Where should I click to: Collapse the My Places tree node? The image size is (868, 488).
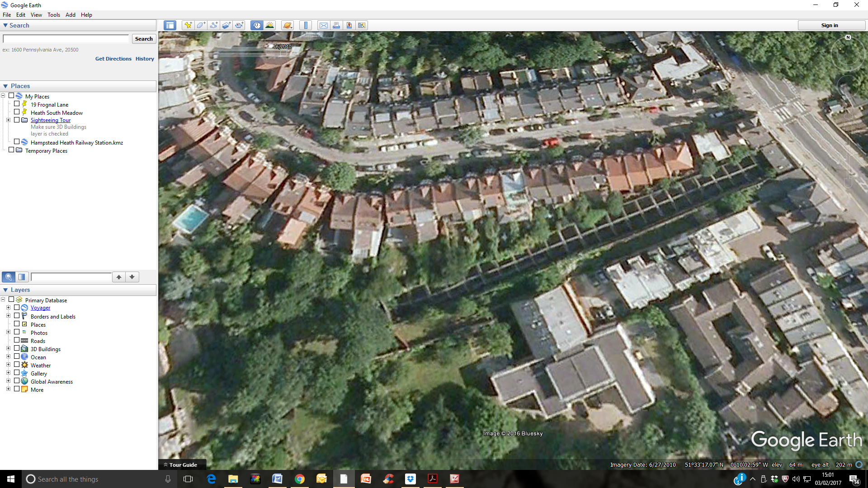pyautogui.click(x=3, y=96)
